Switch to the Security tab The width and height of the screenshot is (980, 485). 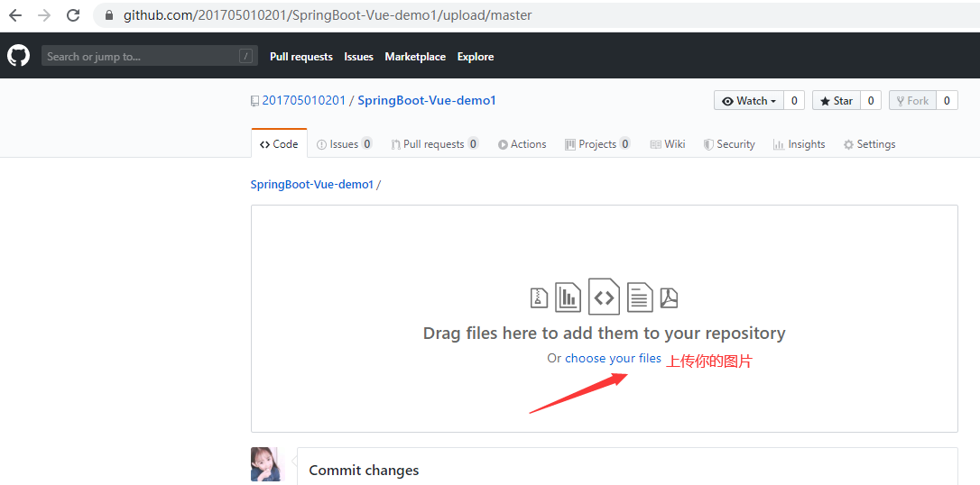[x=729, y=144]
